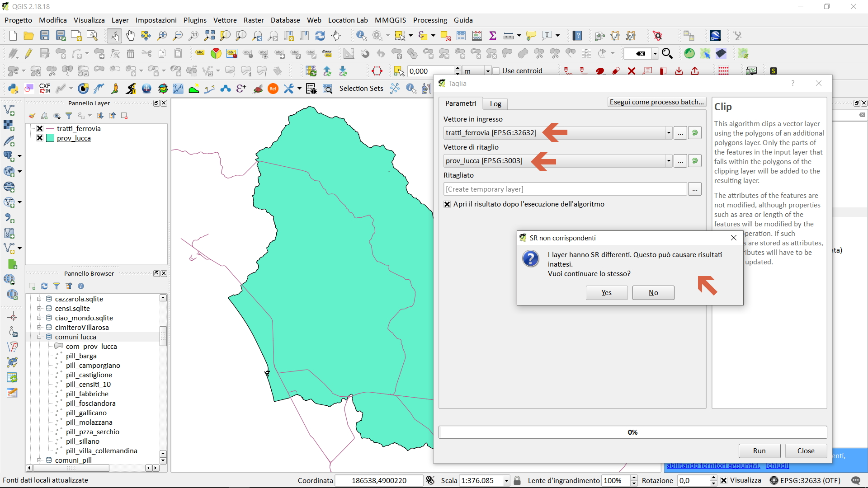
Task: Enable the Use centroid checkbox
Action: pyautogui.click(x=496, y=71)
